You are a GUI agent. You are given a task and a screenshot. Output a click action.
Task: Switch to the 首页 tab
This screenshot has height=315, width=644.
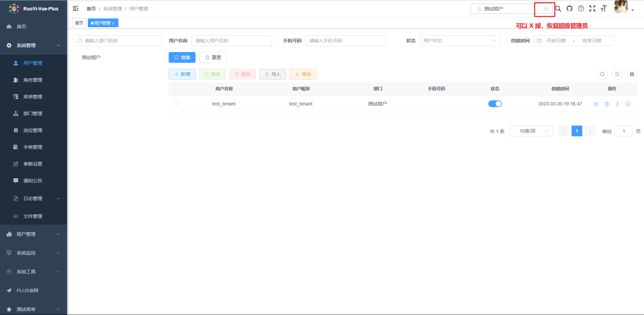79,23
